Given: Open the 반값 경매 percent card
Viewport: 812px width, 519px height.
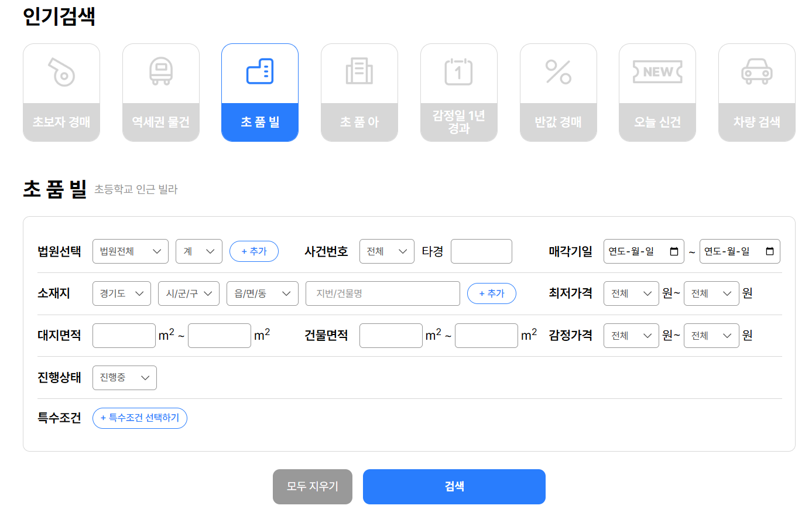Looking at the screenshot, I should click(559, 93).
